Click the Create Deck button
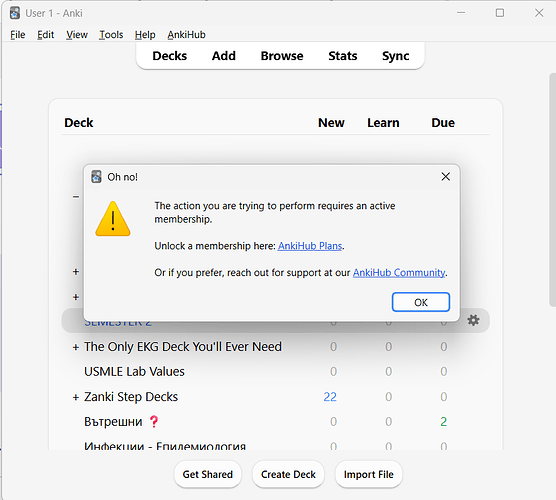 pyautogui.click(x=288, y=474)
